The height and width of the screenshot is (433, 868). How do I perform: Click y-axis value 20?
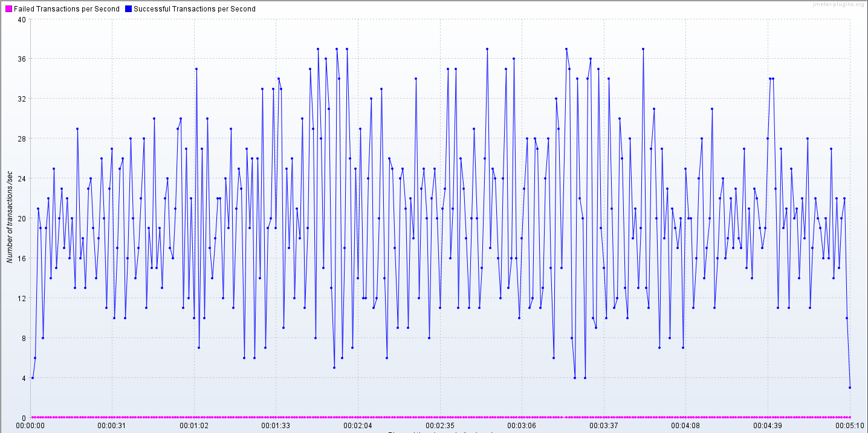click(22, 219)
